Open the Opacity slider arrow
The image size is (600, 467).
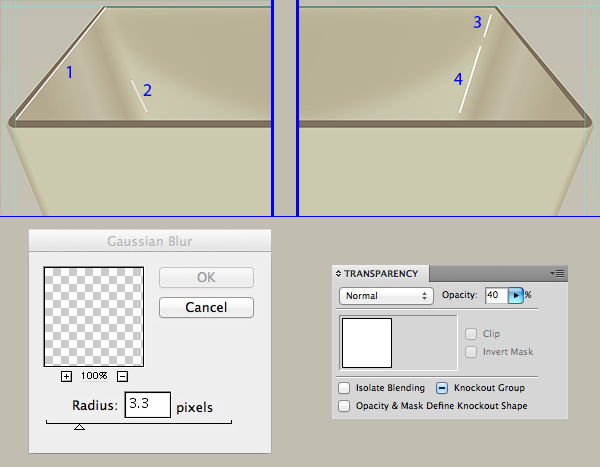tap(516, 296)
